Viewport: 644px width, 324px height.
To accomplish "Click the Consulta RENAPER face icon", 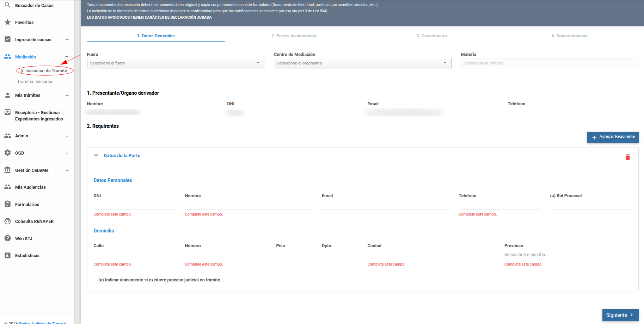I will pyautogui.click(x=7, y=221).
